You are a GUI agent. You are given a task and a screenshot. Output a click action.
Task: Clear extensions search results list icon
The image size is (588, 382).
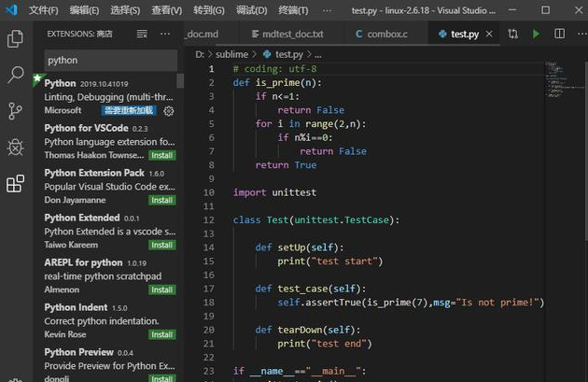coord(142,34)
